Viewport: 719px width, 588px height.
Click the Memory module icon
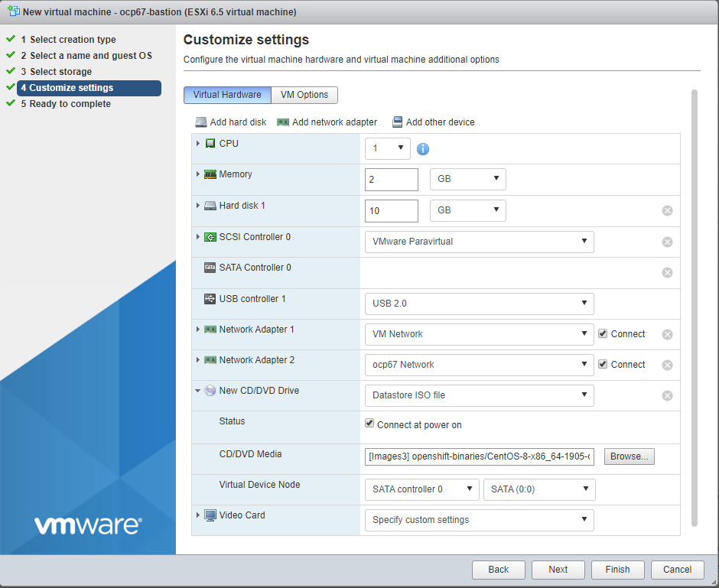(x=210, y=174)
